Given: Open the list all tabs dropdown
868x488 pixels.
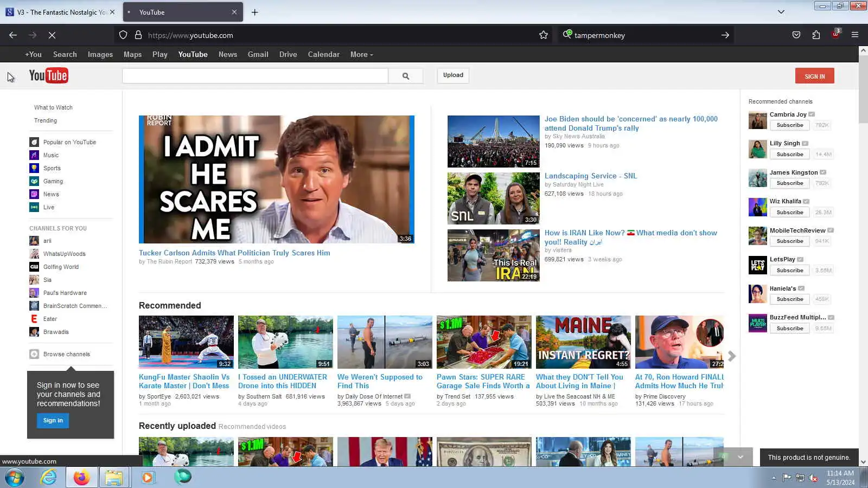Looking at the screenshot, I should (x=781, y=12).
